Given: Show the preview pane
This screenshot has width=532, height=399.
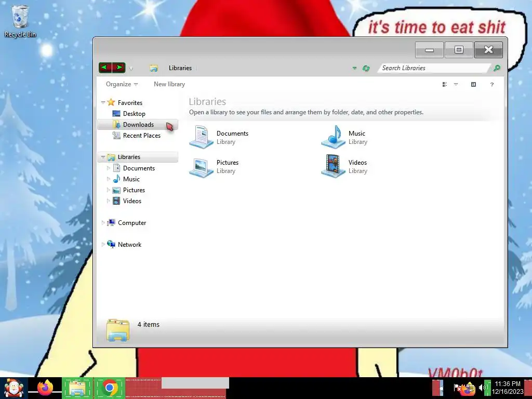Looking at the screenshot, I should point(474,85).
